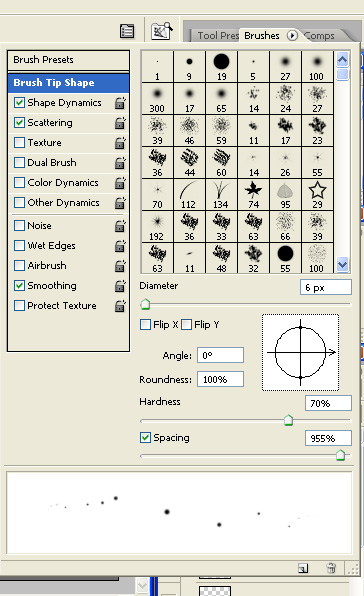Click the Hardness field showing 70%
Image resolution: width=364 pixels, height=596 pixels.
(328, 403)
